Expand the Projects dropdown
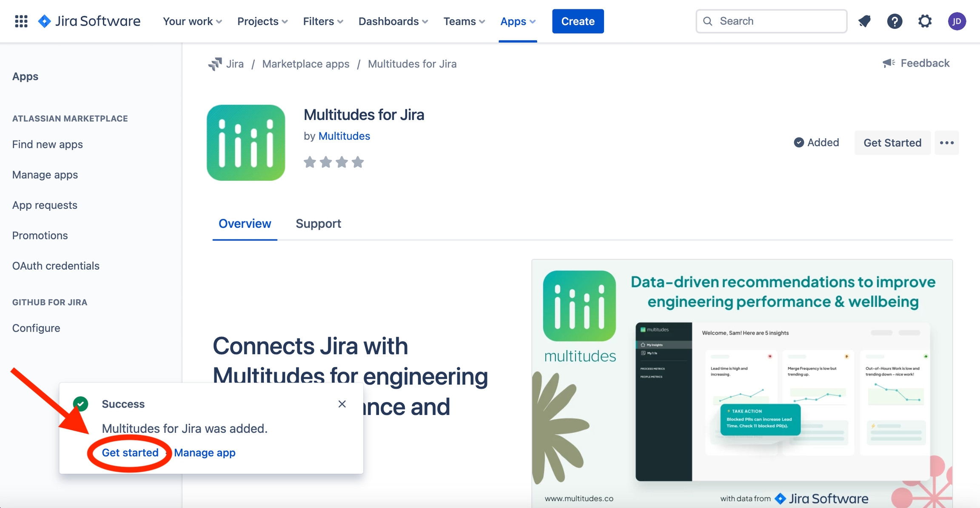The width and height of the screenshot is (980, 508). pyautogui.click(x=262, y=21)
